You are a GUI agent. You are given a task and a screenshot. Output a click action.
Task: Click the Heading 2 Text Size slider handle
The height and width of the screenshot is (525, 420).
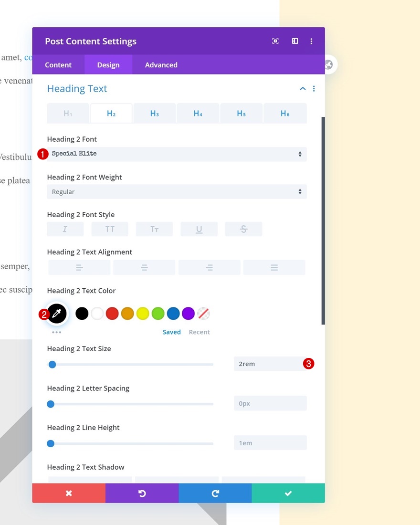52,365
